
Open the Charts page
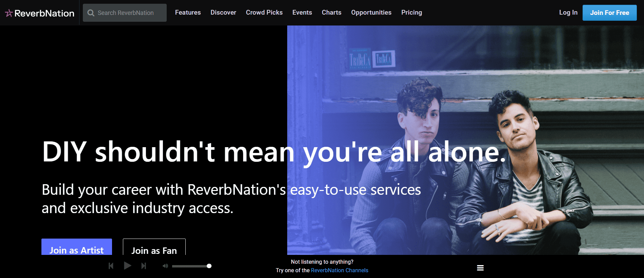[331, 13]
